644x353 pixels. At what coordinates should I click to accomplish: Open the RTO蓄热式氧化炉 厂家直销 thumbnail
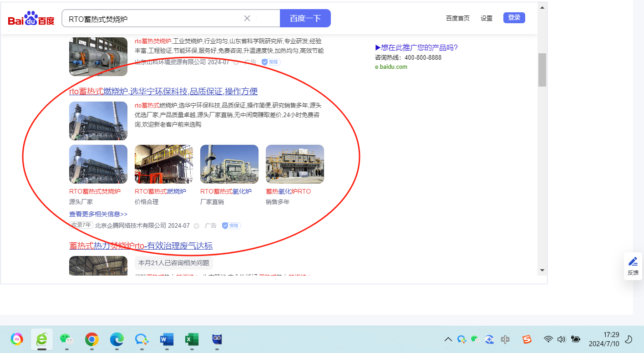pos(229,164)
